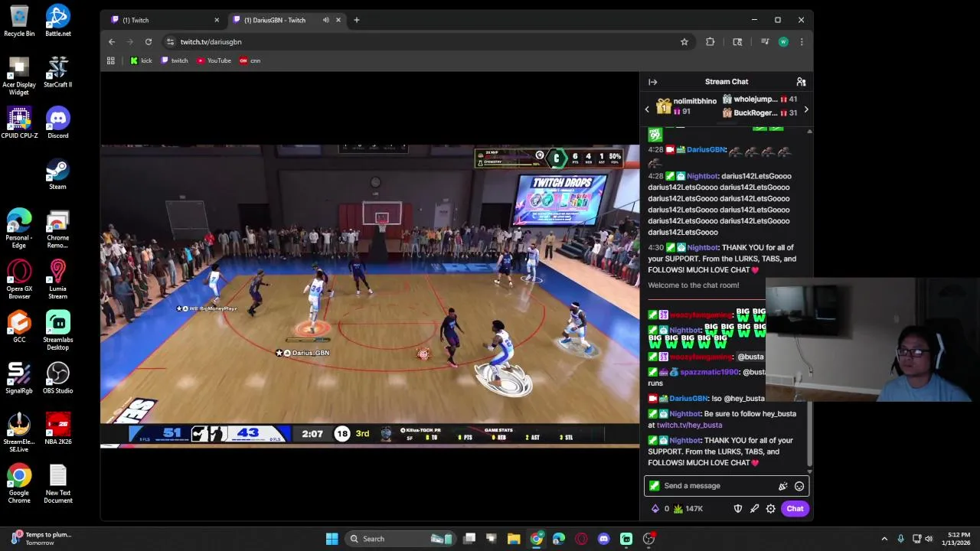Bookmark this page with the star icon
Image resolution: width=980 pixels, height=551 pixels.
(x=684, y=42)
